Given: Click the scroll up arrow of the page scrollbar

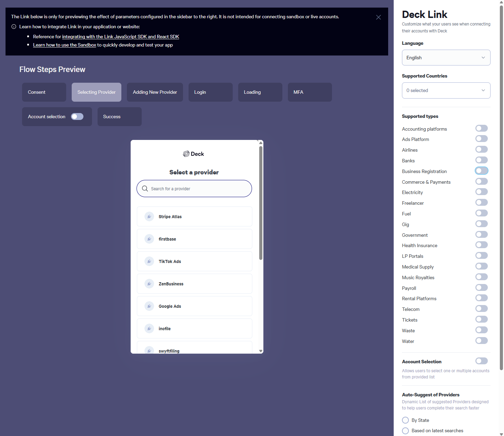Looking at the screenshot, I should pyautogui.click(x=501, y=2).
